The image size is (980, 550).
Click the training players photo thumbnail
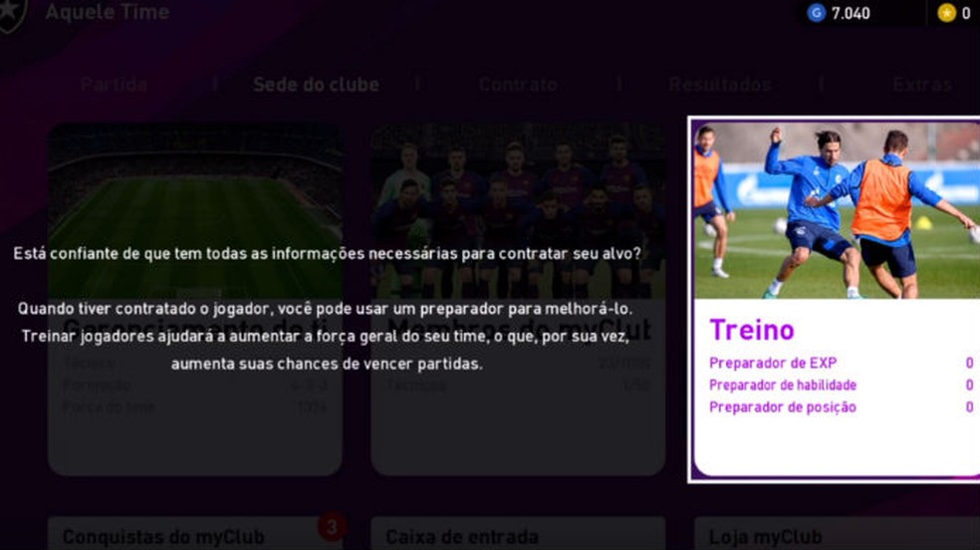click(837, 210)
